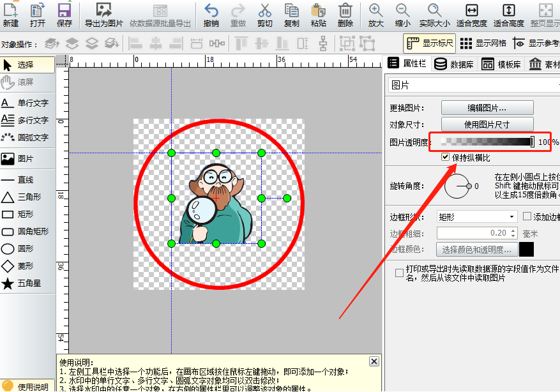Uncheck 保持纵横比 aspect ratio checkbox
Viewport: 560px width, 392px height.
click(x=445, y=156)
